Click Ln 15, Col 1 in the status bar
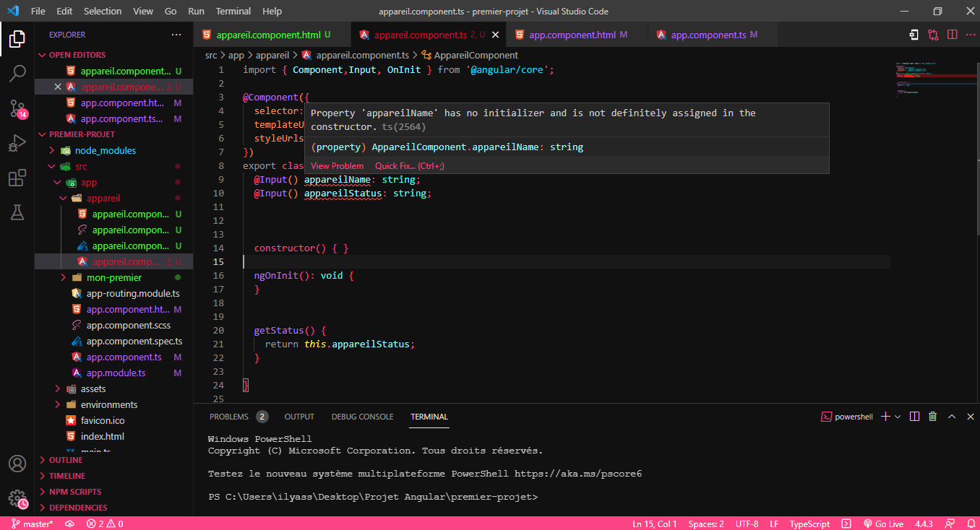The width and height of the screenshot is (980, 530). click(x=654, y=524)
